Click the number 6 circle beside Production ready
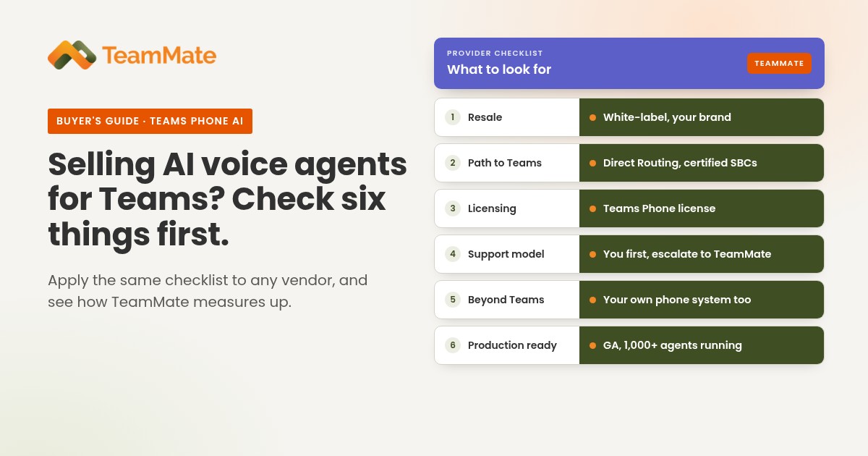The height and width of the screenshot is (456, 868). click(453, 345)
